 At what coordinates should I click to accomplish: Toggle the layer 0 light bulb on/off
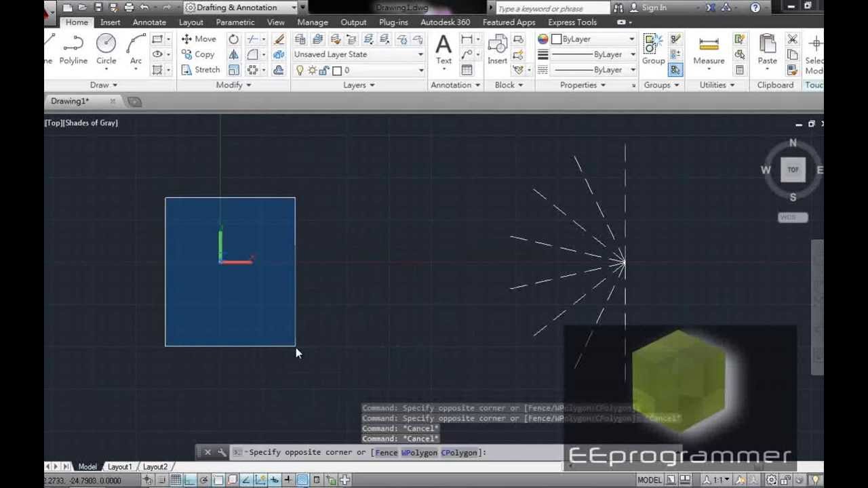(300, 70)
